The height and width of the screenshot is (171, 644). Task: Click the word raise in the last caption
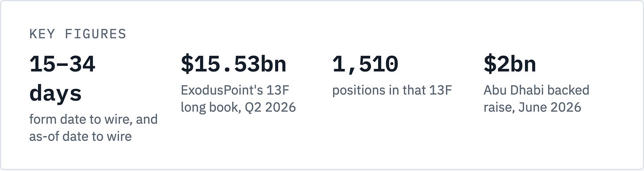tap(500, 108)
